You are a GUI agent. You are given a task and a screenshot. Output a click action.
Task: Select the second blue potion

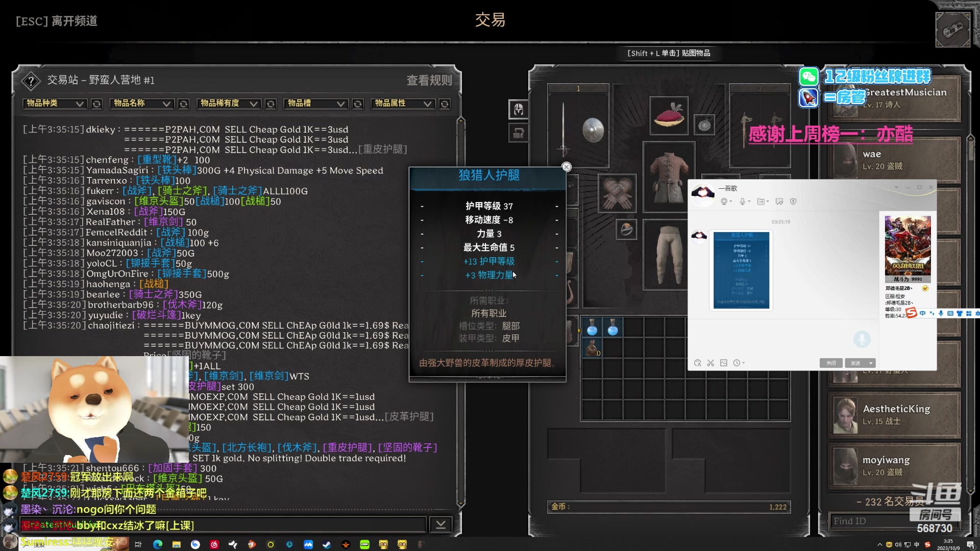[x=612, y=327]
